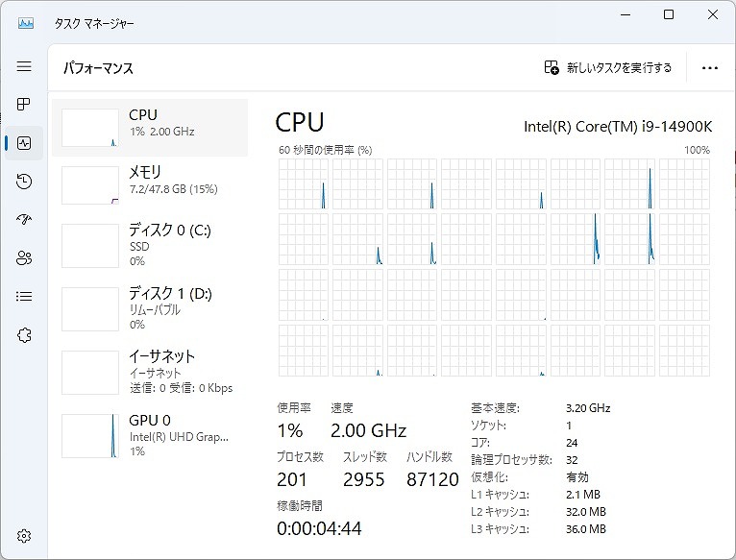Click the GPU 0 usage thumbnail graph
736x560 pixels.
click(x=90, y=435)
